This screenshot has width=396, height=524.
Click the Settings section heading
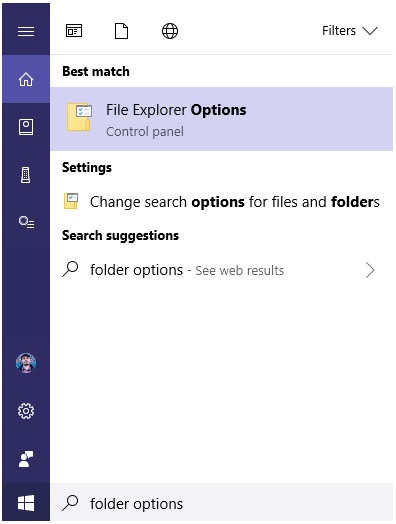[87, 167]
